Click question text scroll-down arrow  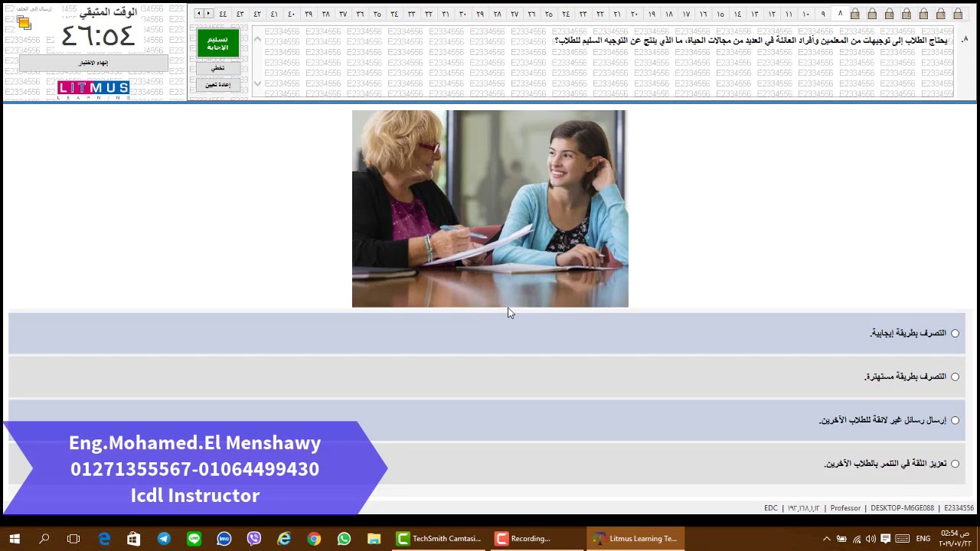pos(257,83)
